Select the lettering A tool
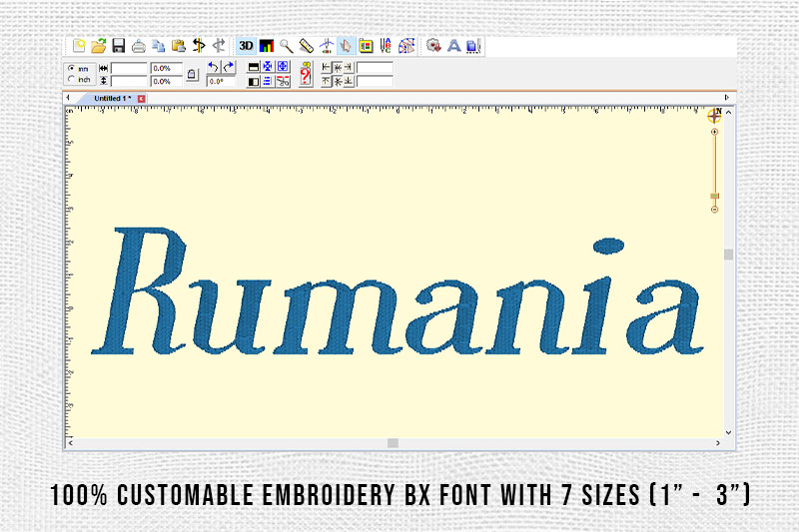799x532 pixels. click(453, 46)
